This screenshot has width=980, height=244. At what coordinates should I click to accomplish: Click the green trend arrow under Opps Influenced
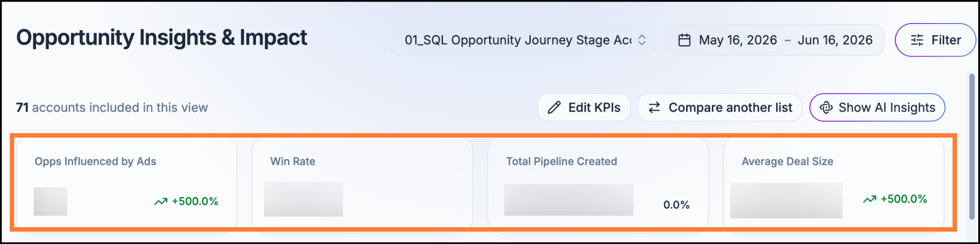[x=161, y=201]
